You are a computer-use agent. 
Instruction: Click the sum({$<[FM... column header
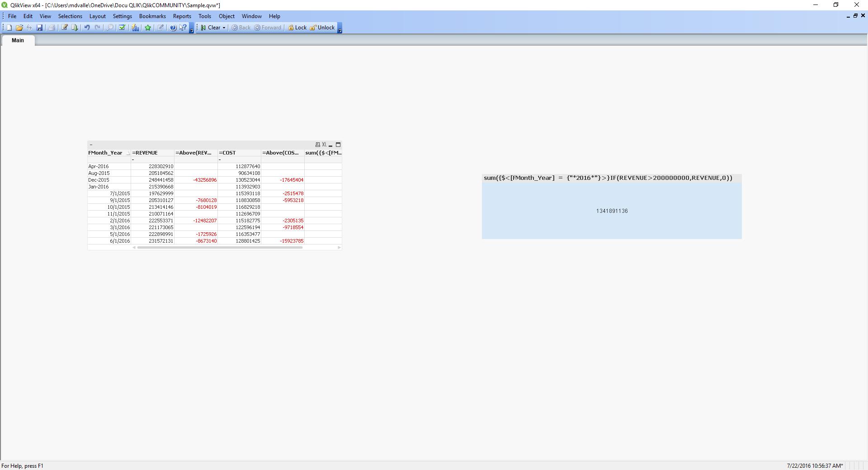(x=323, y=153)
